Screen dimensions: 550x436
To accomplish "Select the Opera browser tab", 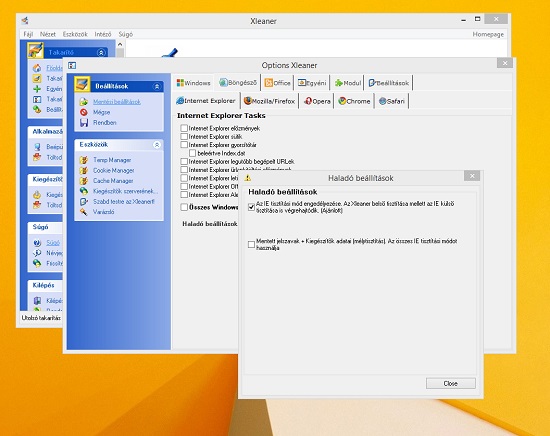I will (x=317, y=101).
